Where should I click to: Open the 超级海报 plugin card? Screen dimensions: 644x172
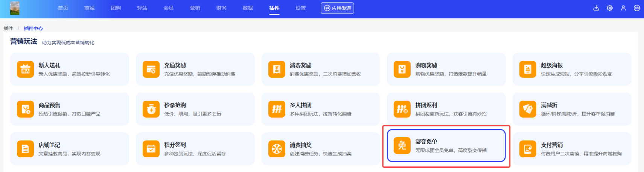[x=571, y=69]
